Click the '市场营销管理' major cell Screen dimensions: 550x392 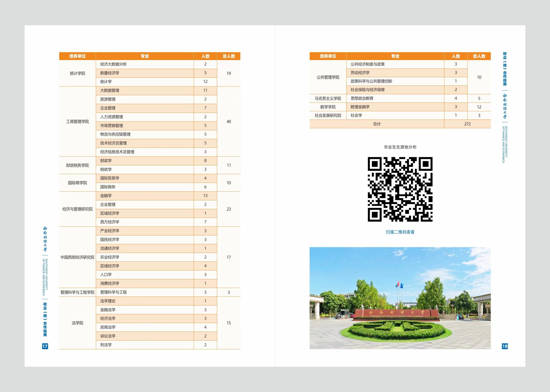point(145,126)
